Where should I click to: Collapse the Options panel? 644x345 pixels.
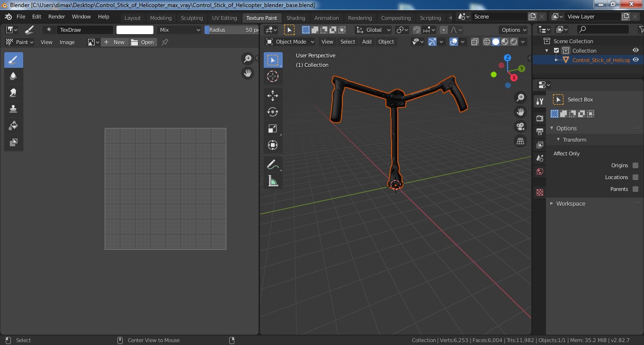point(552,128)
